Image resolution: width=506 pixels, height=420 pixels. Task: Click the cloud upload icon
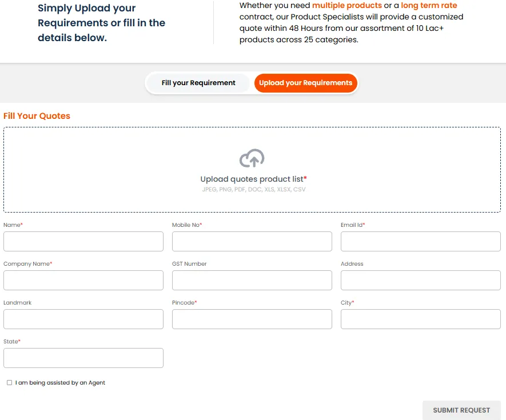point(252,158)
